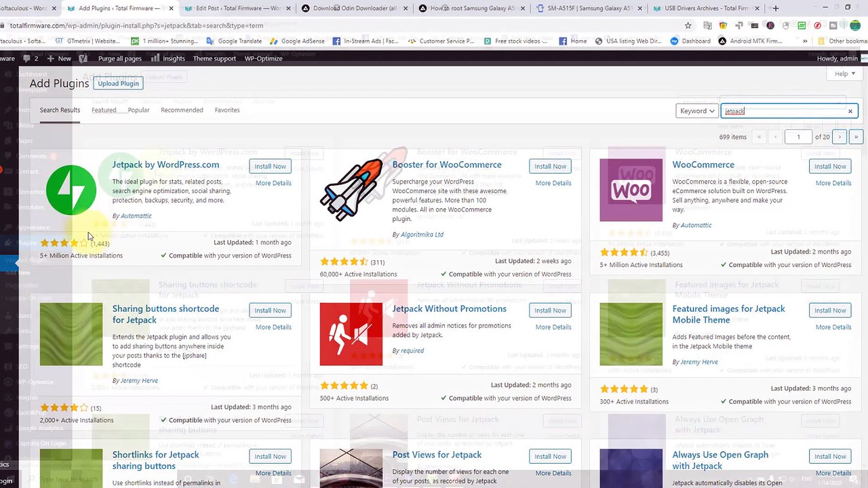868x488 pixels.
Task: Click the green square extension icon
Action: click(x=802, y=26)
